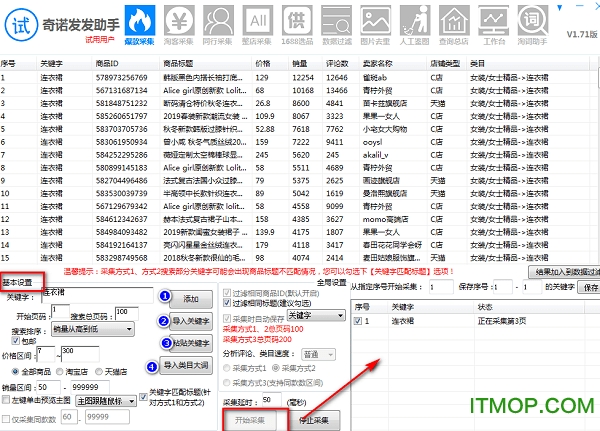Select the 天猫店 radio button
The width and height of the screenshot is (600, 431).
click(99, 371)
